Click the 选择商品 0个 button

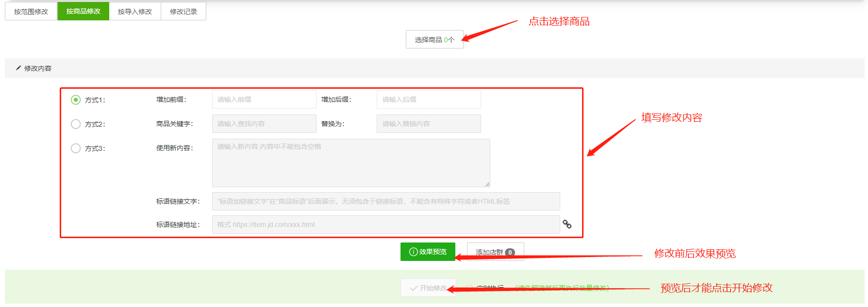[x=434, y=40]
